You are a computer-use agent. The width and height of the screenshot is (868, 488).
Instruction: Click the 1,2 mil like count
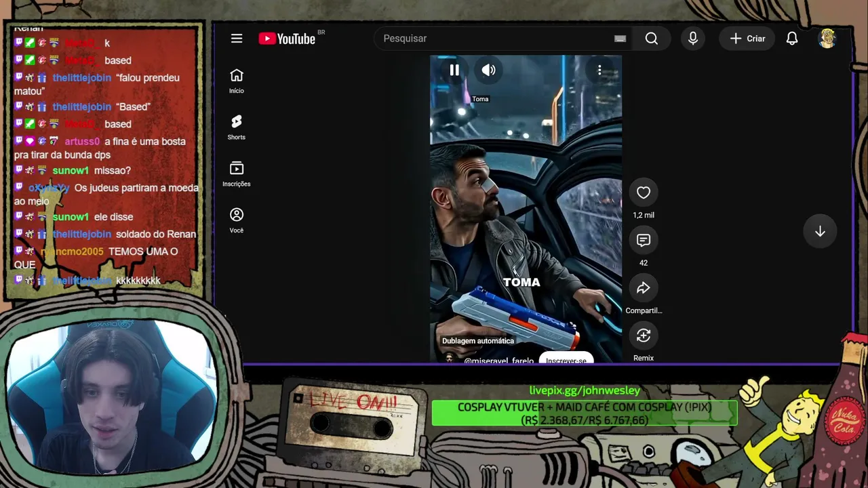[x=644, y=216]
